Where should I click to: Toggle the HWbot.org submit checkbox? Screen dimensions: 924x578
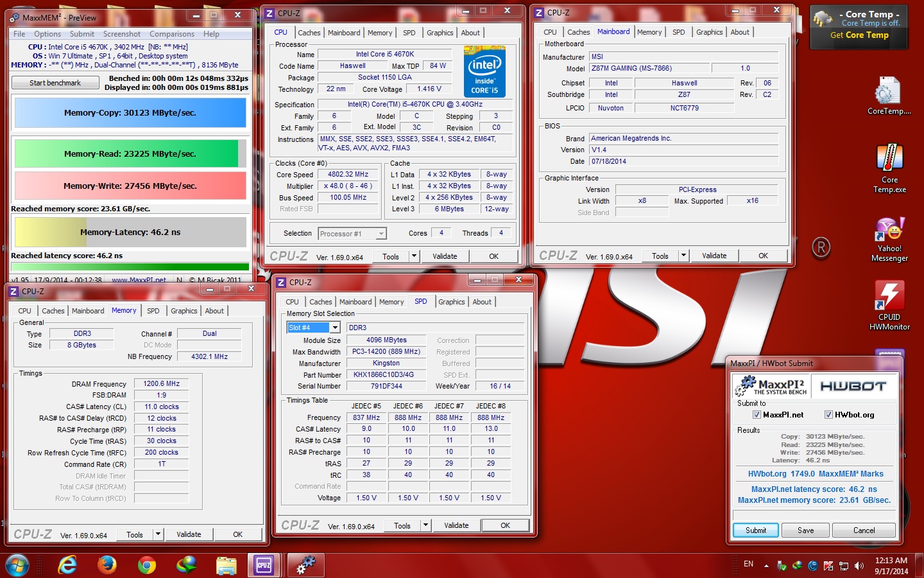(x=828, y=415)
